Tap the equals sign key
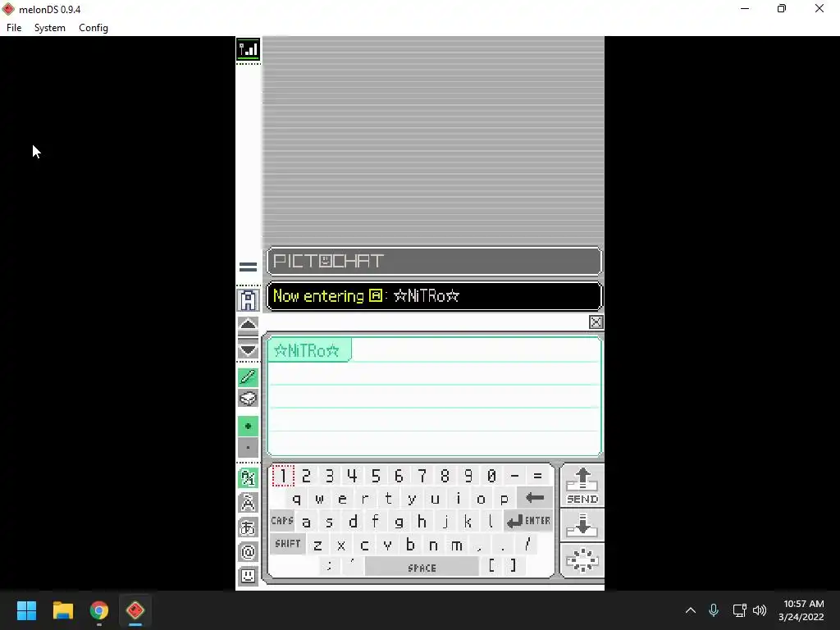This screenshot has height=630, width=840. point(537,476)
